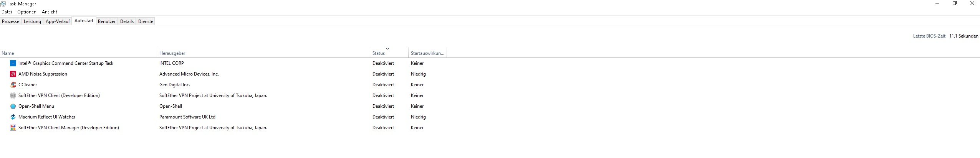Viewport: 980px width, 158px height.
Task: Click publisher INTEL CORP
Action: click(x=172, y=63)
